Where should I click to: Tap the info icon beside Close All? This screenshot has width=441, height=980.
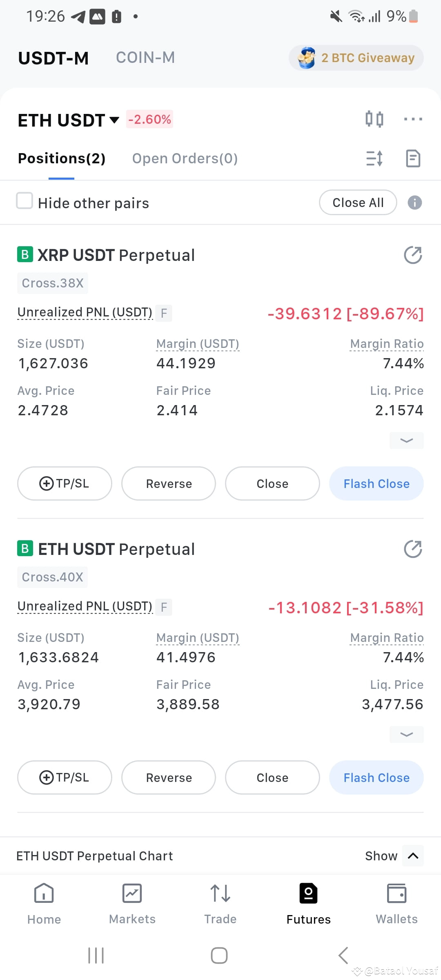[414, 203]
